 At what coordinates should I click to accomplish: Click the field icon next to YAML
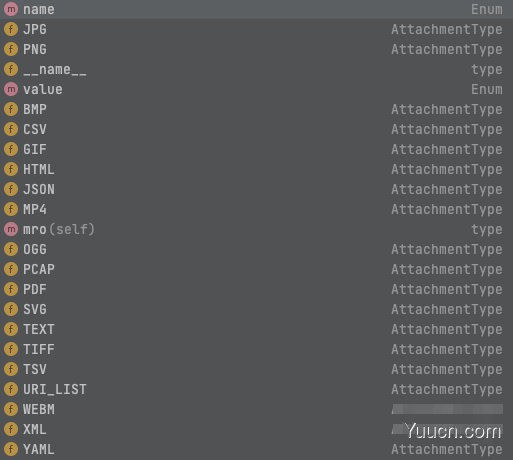tap(11, 449)
